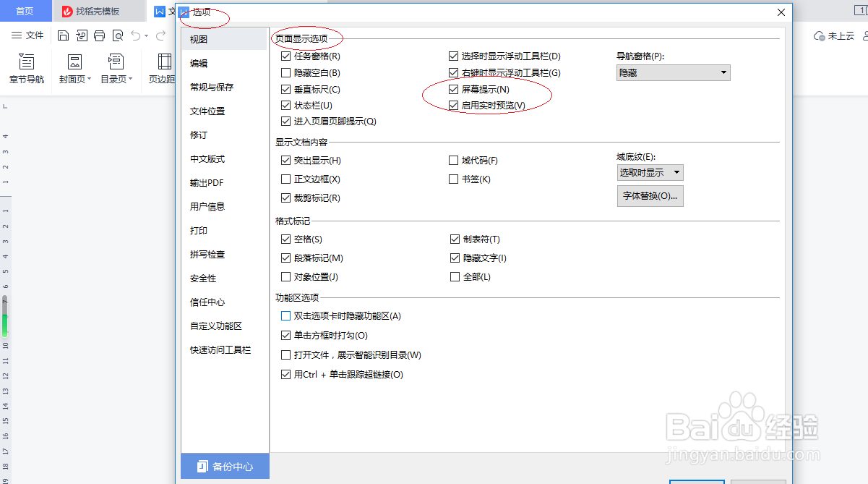Select the 章节导航 chapter navigation icon
This screenshot has width=868, height=484.
pyautogui.click(x=26, y=69)
